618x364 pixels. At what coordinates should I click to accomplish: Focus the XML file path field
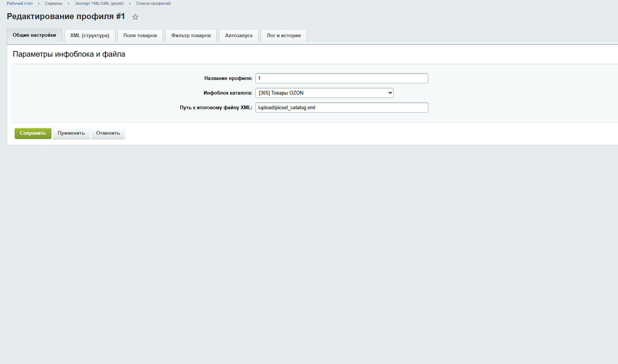[x=342, y=107]
